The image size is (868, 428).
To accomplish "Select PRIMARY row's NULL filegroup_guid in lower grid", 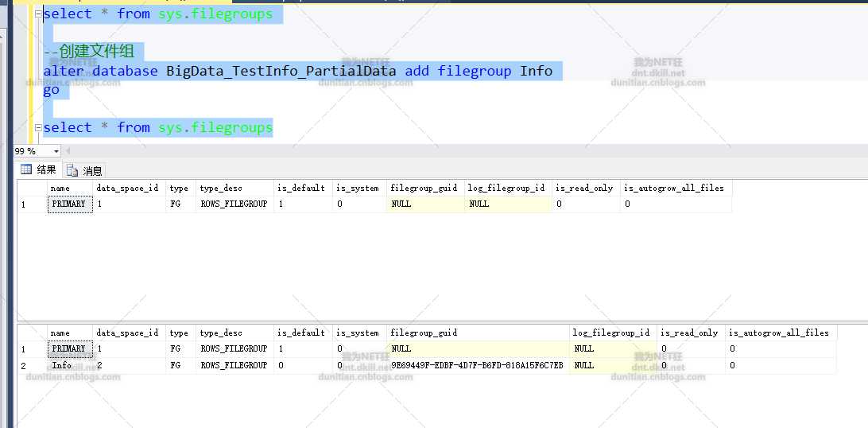I will [x=478, y=348].
